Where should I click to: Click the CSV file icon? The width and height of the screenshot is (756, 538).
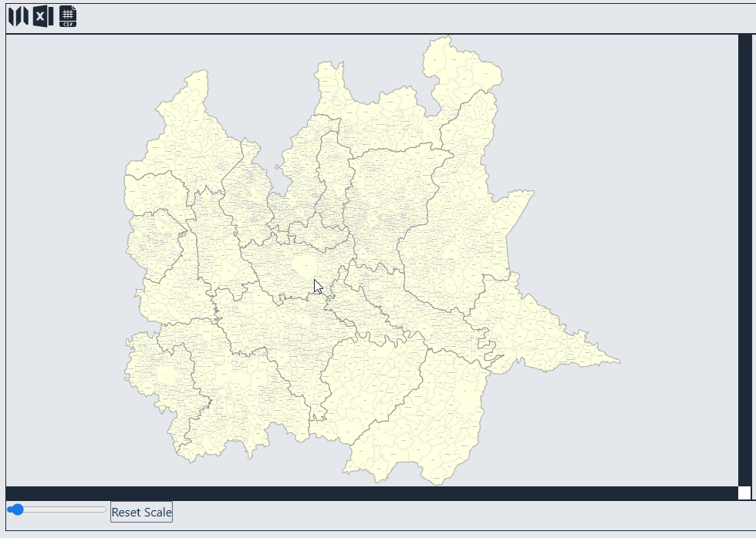point(68,16)
